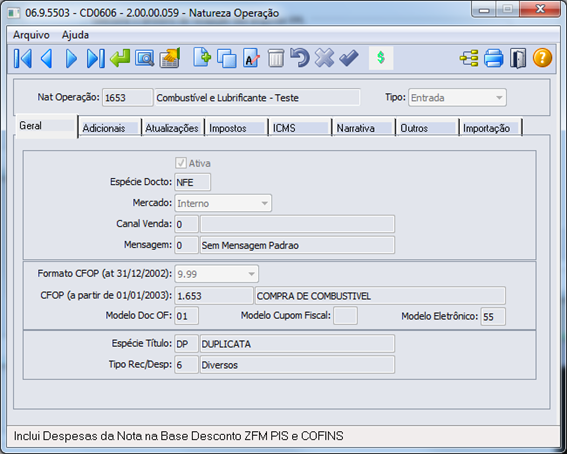Cancel changes with the X icon
Image resolution: width=567 pixels, height=454 pixels.
point(324,58)
